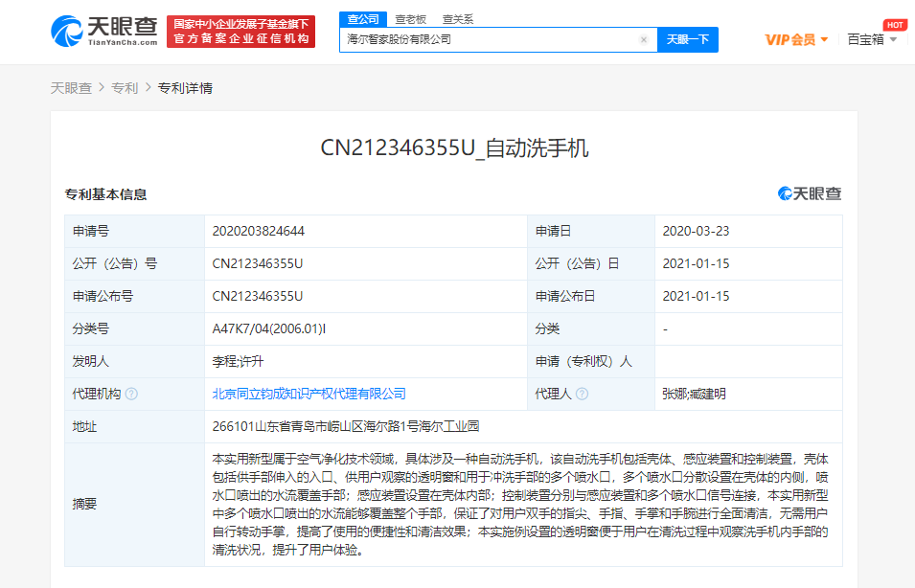
Task: Navigate to 专利 in the breadcrumb
Action: coord(125,88)
